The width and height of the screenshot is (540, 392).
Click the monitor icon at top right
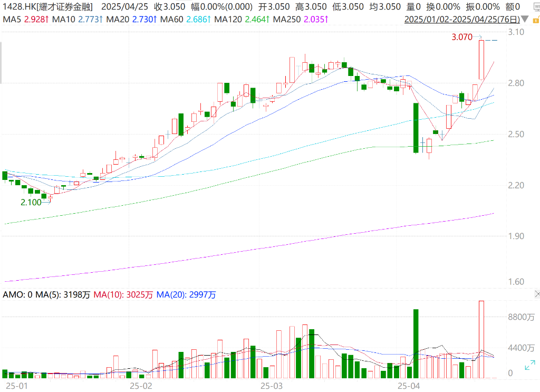(x=537, y=7)
